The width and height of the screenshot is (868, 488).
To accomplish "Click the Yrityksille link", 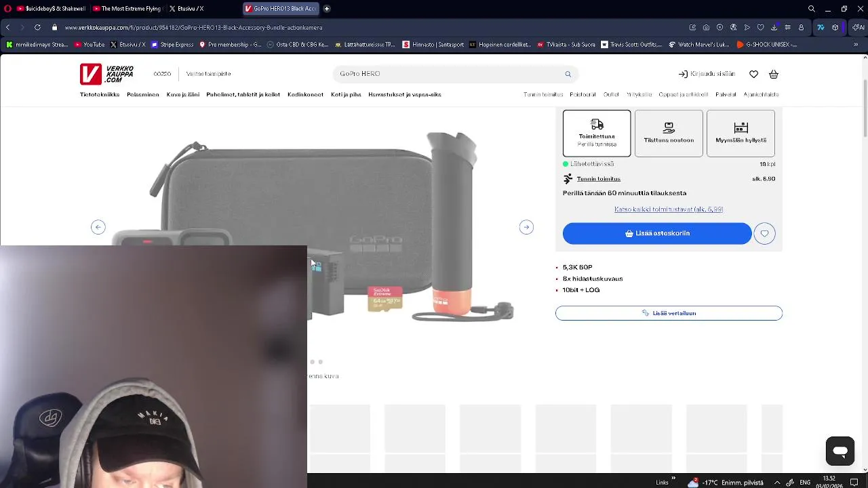I will (x=639, y=95).
